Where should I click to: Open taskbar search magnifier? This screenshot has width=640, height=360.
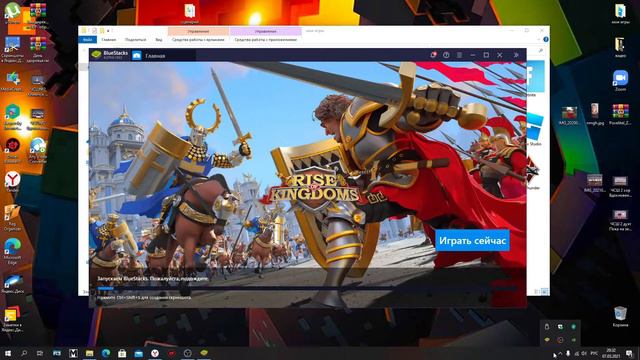tap(24, 353)
